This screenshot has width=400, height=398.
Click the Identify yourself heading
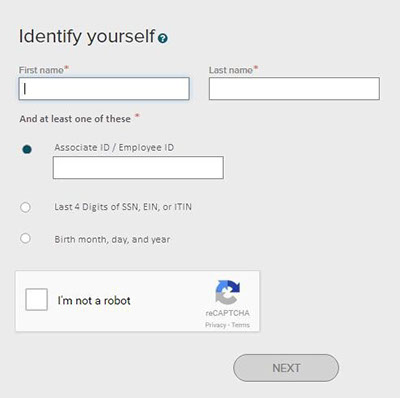[87, 36]
